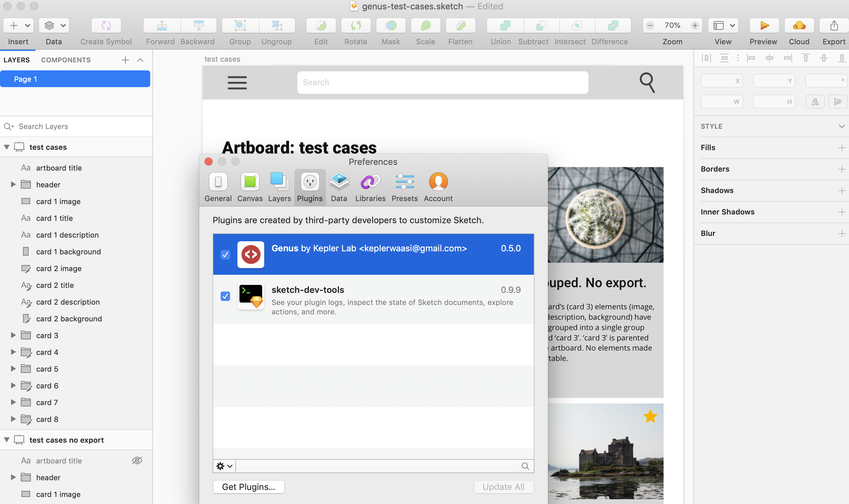Click the Rotate tool icon
Image resolution: width=849 pixels, height=504 pixels.
[x=356, y=25]
